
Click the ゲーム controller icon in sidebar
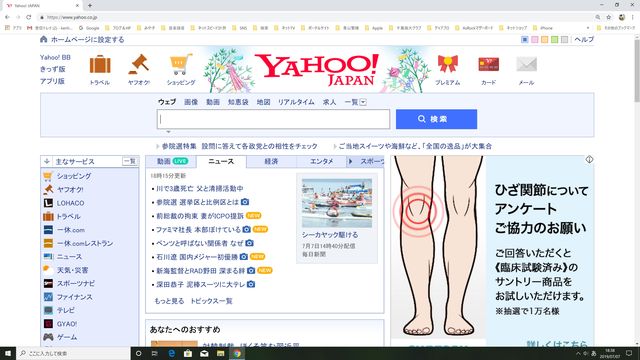click(48, 337)
